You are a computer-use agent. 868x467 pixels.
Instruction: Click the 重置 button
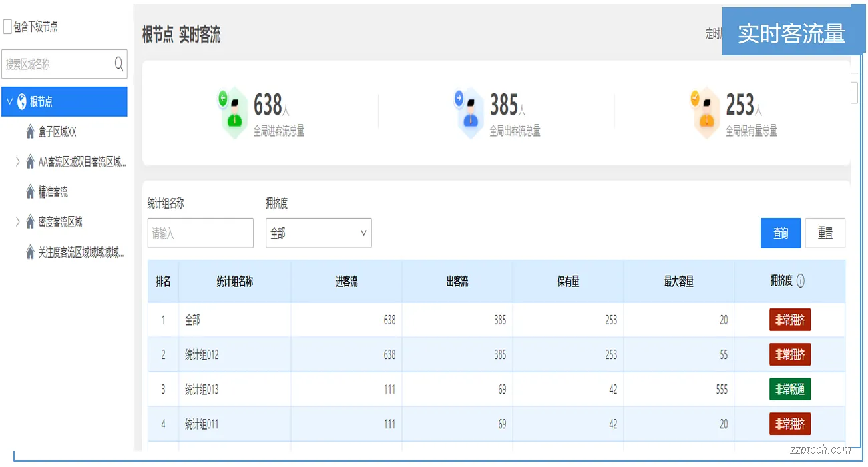(x=825, y=233)
